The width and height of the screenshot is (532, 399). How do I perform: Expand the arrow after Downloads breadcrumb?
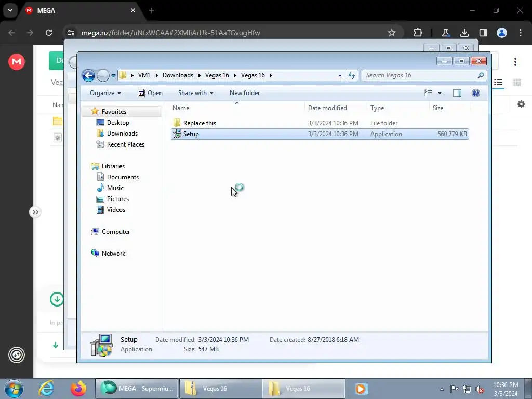pyautogui.click(x=199, y=75)
